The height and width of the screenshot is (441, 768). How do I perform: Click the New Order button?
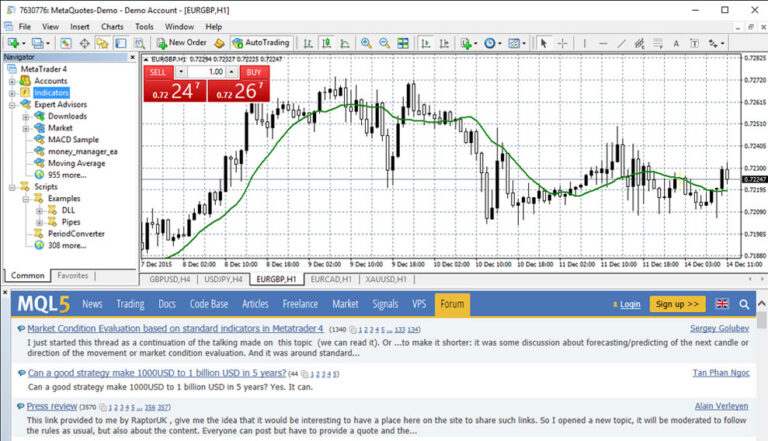(x=181, y=43)
